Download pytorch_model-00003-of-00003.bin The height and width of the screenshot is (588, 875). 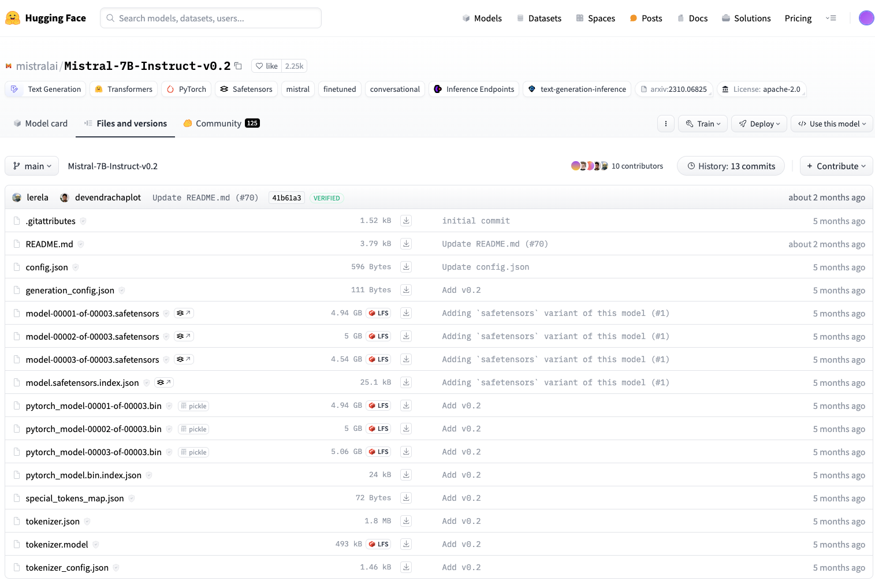click(406, 452)
